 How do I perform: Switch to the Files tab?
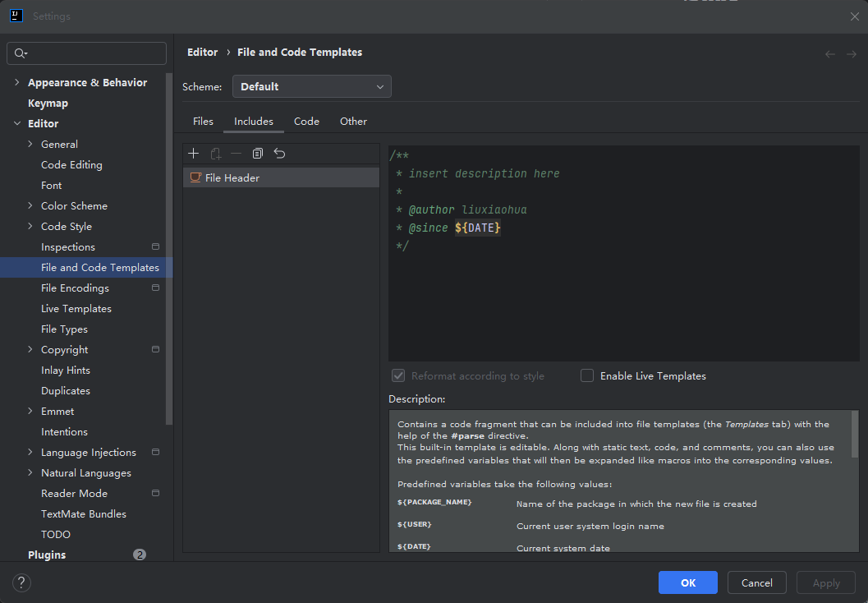coord(203,122)
